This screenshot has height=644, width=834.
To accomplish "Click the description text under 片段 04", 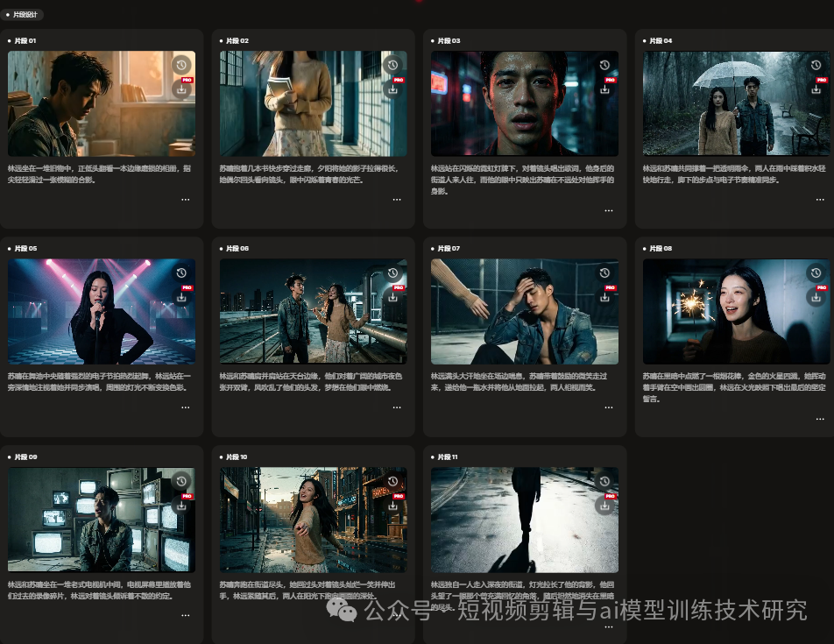I will pos(734,173).
